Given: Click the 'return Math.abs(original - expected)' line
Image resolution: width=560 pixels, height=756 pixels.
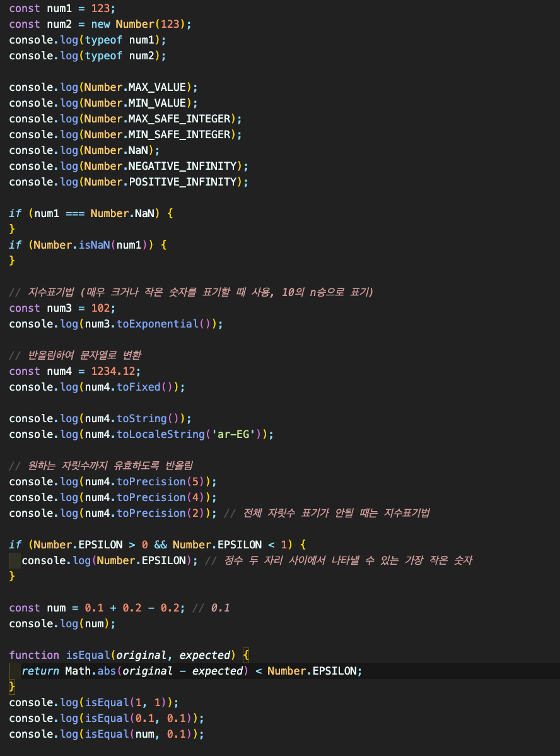Looking at the screenshot, I should pos(192,671).
